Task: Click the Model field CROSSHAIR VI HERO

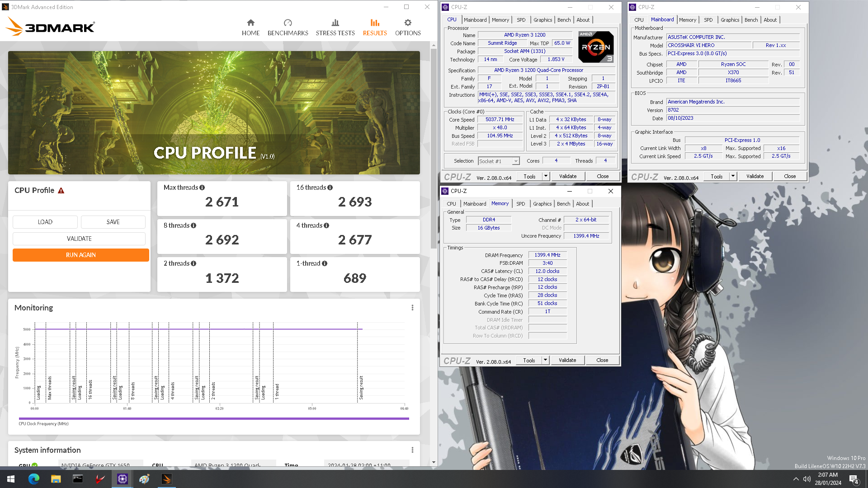Action: (x=708, y=45)
